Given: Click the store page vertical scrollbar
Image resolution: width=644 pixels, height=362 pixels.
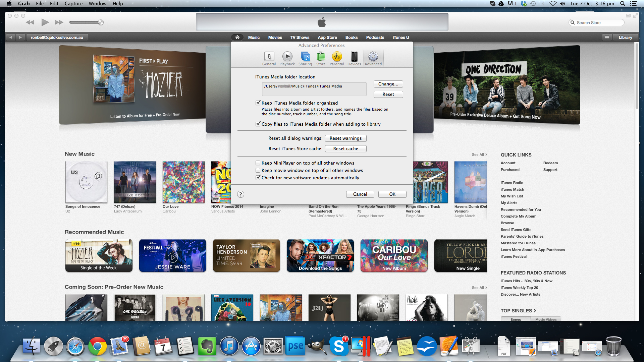Looking at the screenshot, I should [x=637, y=76].
